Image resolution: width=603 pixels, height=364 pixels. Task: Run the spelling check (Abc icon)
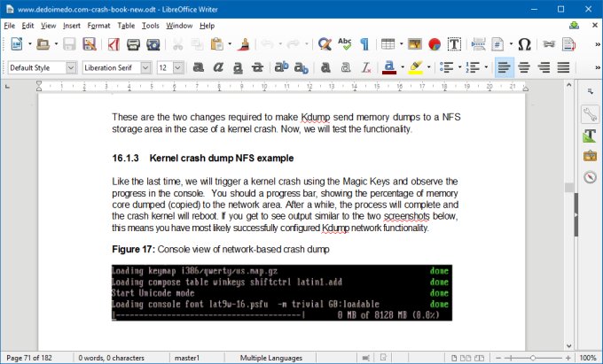[345, 43]
